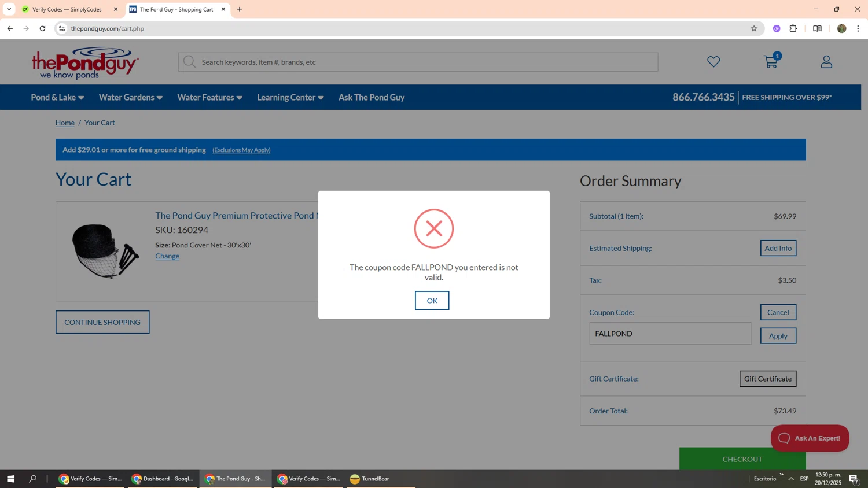The image size is (868, 488).
Task: Switch to Dashboard - Google taskbar window
Action: (x=163, y=479)
